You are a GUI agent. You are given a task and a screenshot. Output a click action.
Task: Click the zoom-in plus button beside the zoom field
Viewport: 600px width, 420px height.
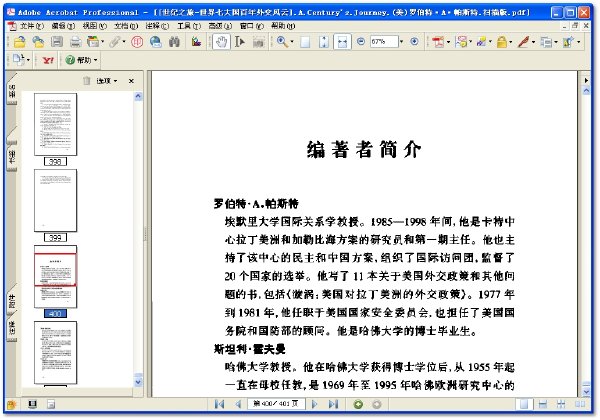click(414, 41)
